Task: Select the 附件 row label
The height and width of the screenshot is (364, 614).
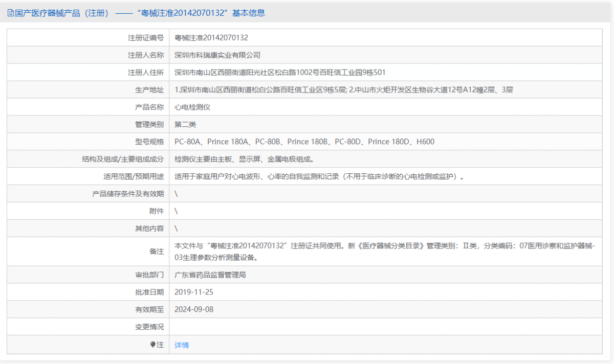Action: [156, 211]
